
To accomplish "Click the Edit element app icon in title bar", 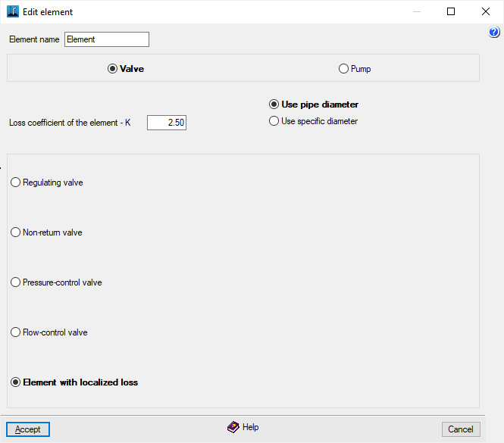I will 13,11.
